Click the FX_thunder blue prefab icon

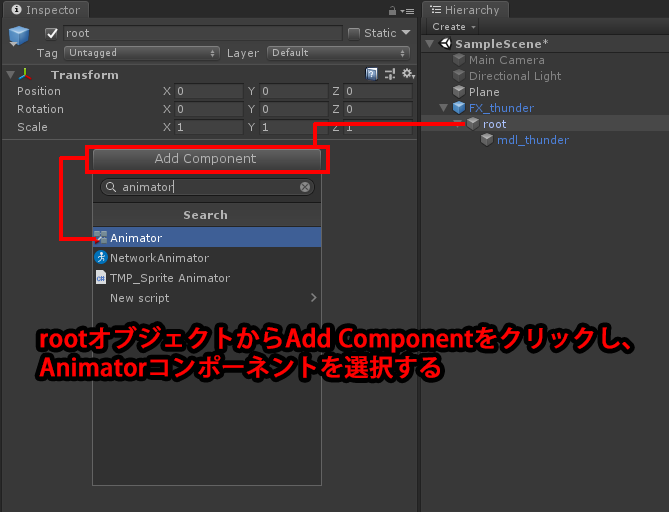(459, 108)
